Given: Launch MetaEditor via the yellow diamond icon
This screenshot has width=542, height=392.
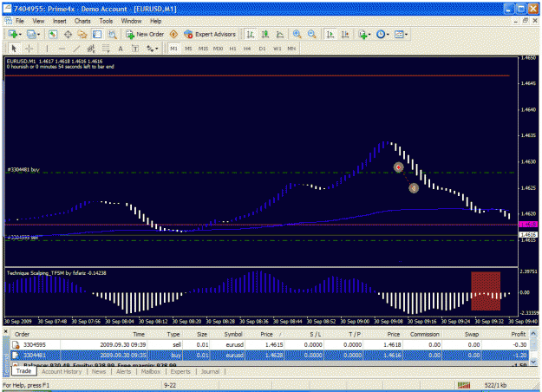Looking at the screenshot, I should (173, 34).
